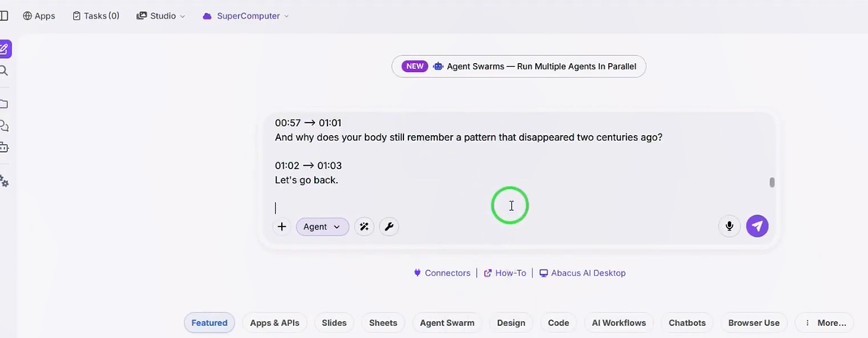Click the plus attachment button
Image resolution: width=868 pixels, height=338 pixels.
pos(282,226)
